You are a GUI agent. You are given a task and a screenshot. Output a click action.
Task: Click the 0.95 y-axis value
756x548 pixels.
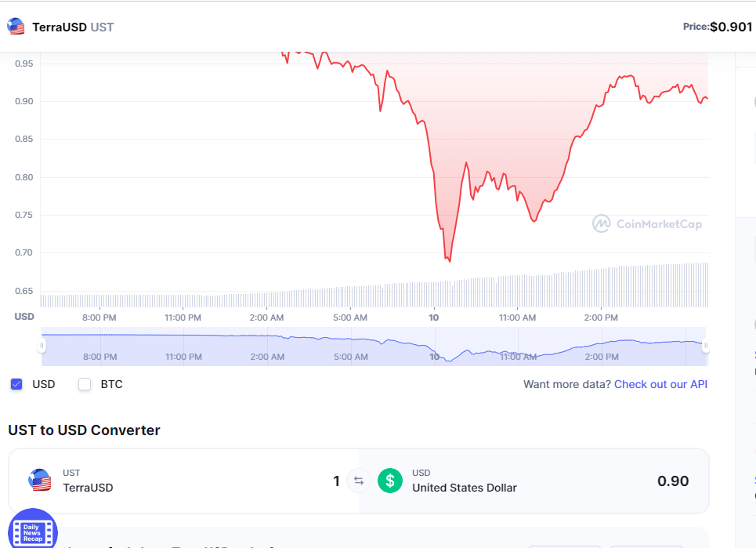point(24,64)
